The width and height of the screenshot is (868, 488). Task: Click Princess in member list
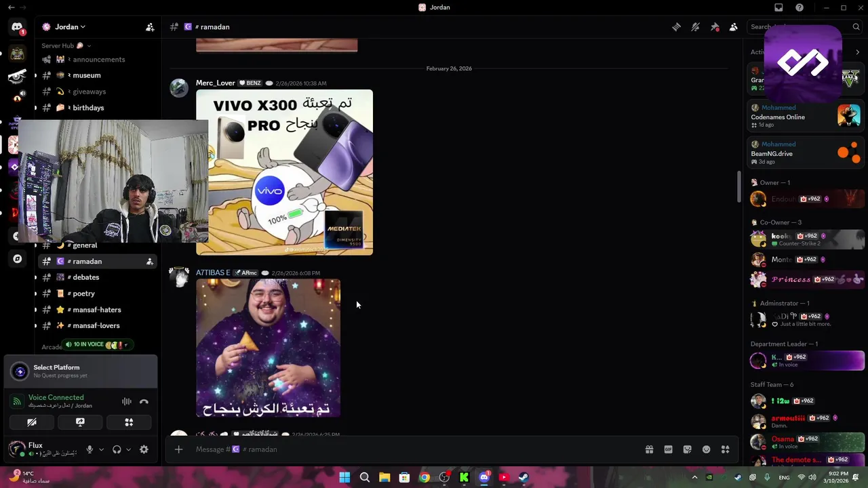tap(807, 279)
